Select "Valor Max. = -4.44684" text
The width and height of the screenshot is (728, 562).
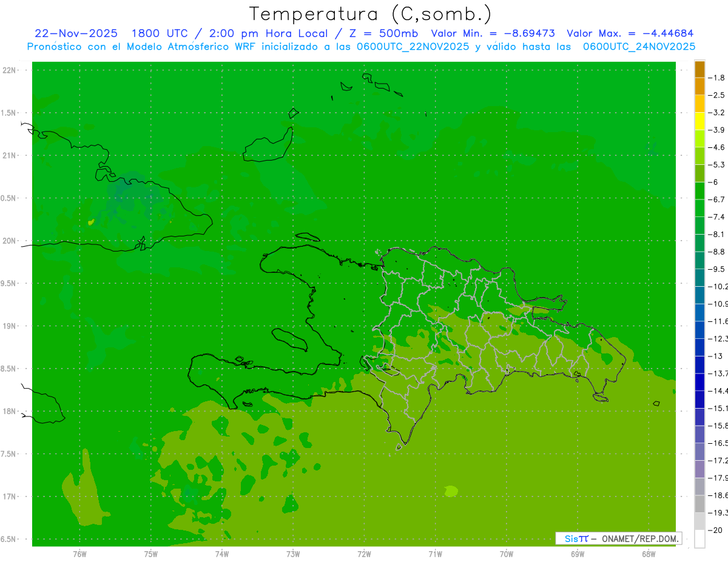click(x=630, y=33)
